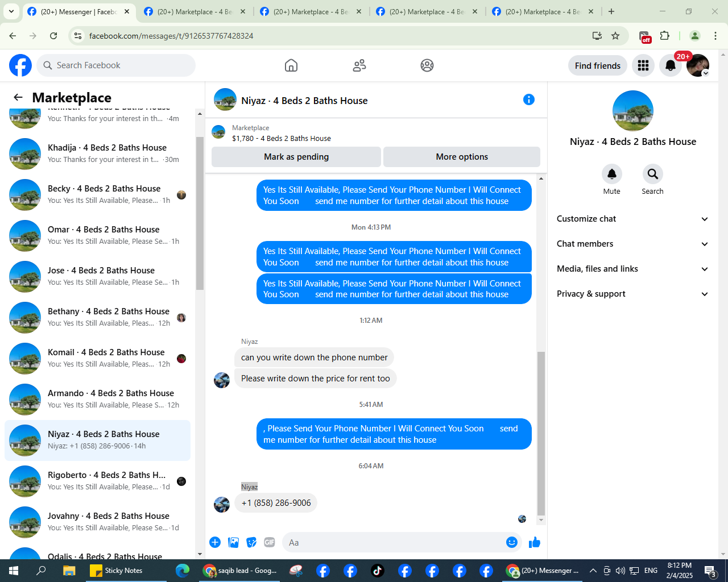
Task: Open the Chrome profile icon
Action: pos(695,36)
